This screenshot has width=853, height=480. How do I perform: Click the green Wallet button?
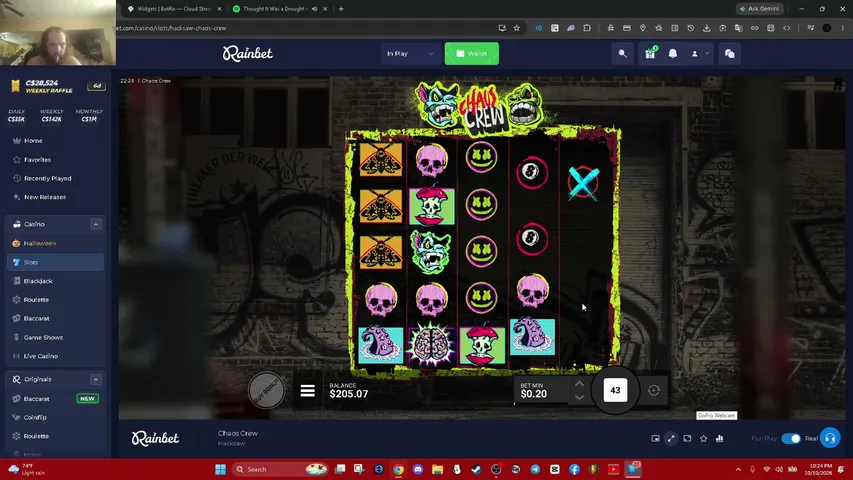pos(472,53)
